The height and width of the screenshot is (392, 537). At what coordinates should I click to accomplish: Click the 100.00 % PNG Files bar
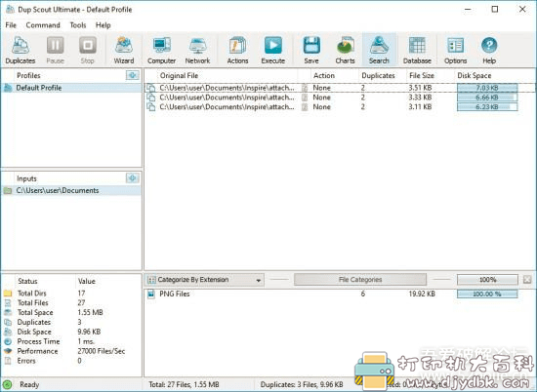pos(487,294)
